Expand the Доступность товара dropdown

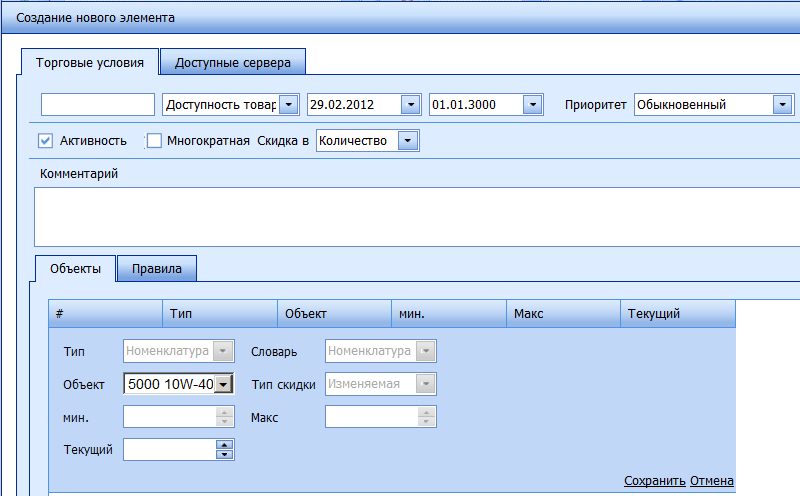288,105
